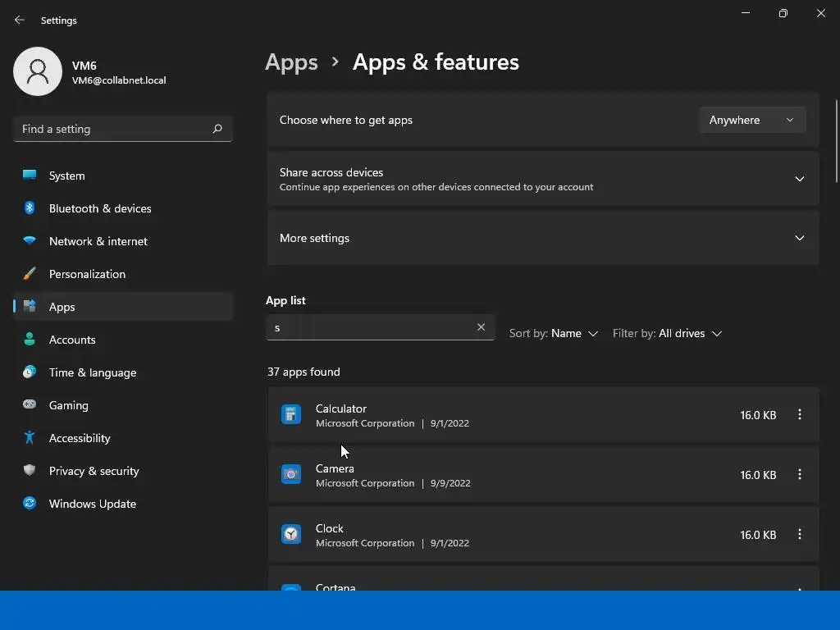Open the Calculator app's three-dot menu
The width and height of the screenshot is (840, 630).
click(x=800, y=415)
